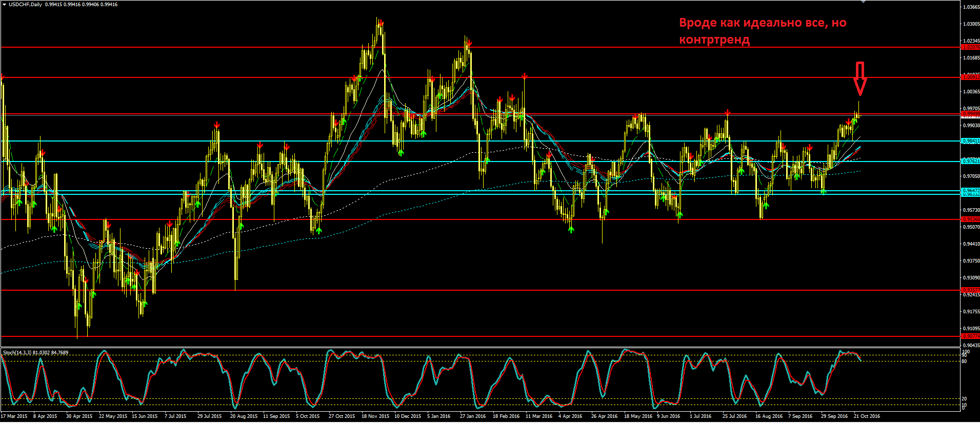Click the 1.01685 value on the price axis
Screen dimensions: 980x423
(x=971, y=58)
